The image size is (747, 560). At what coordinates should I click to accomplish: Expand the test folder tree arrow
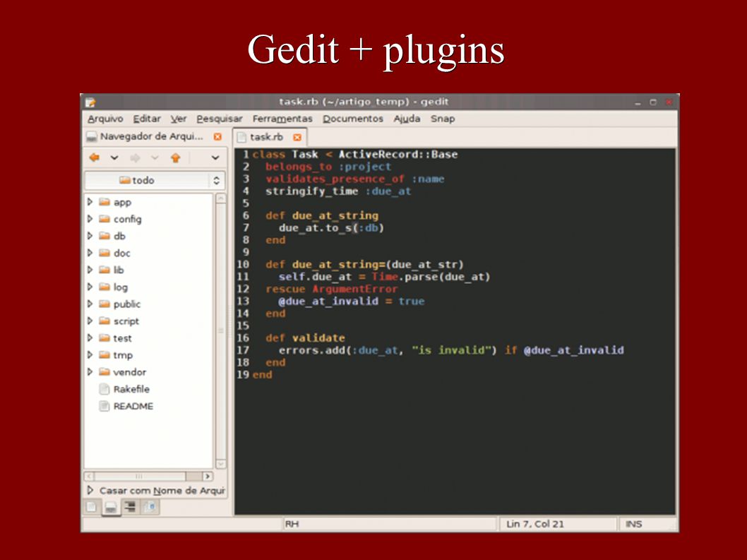[x=90, y=338]
